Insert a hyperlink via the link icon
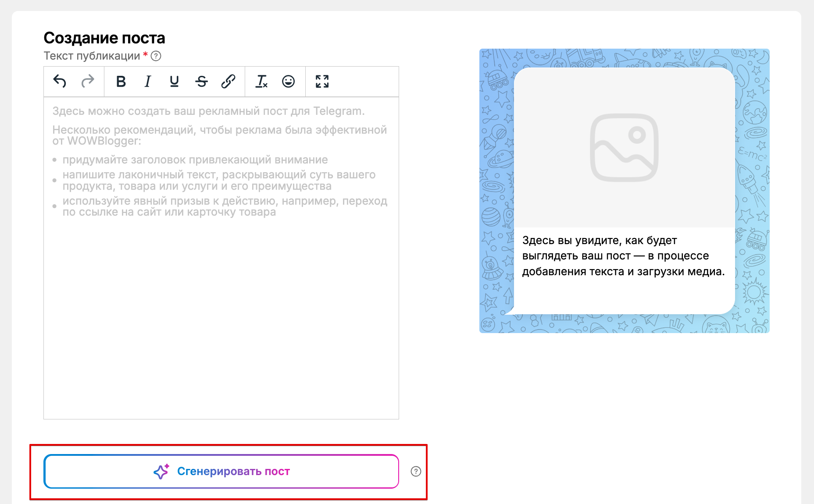The height and width of the screenshot is (504, 814). (x=228, y=82)
